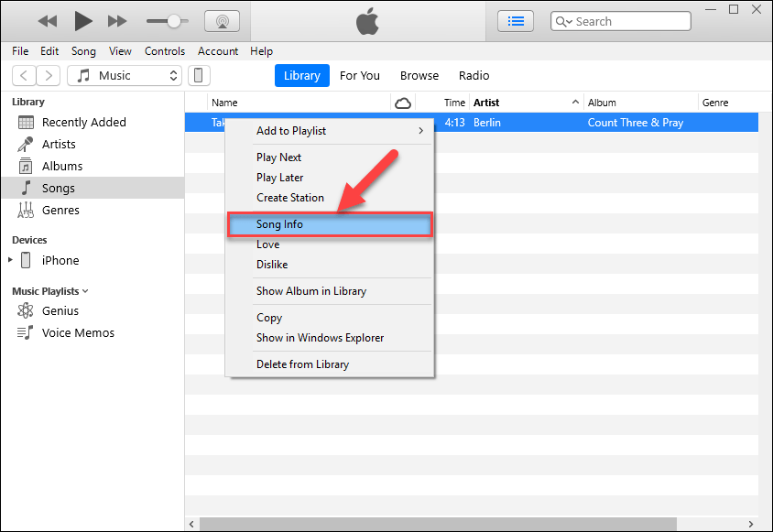The width and height of the screenshot is (773, 532).
Task: Go back with the navigation arrow
Action: [24, 75]
